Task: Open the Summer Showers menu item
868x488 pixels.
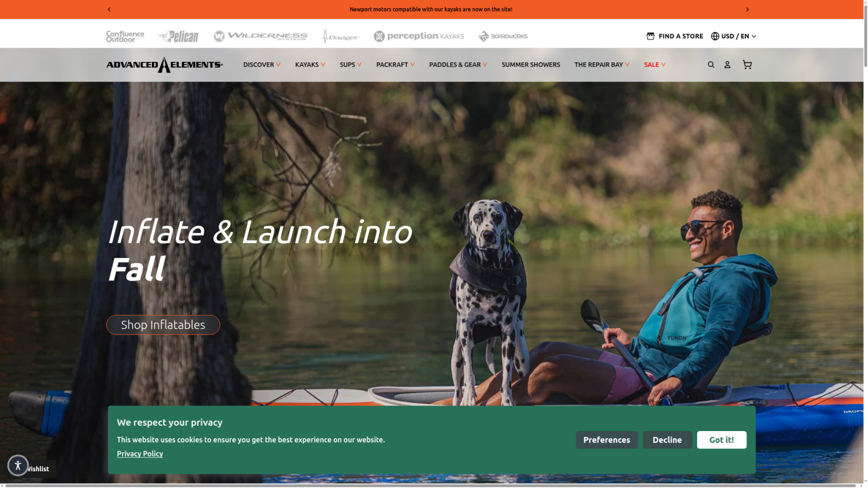Action: pyautogui.click(x=531, y=65)
